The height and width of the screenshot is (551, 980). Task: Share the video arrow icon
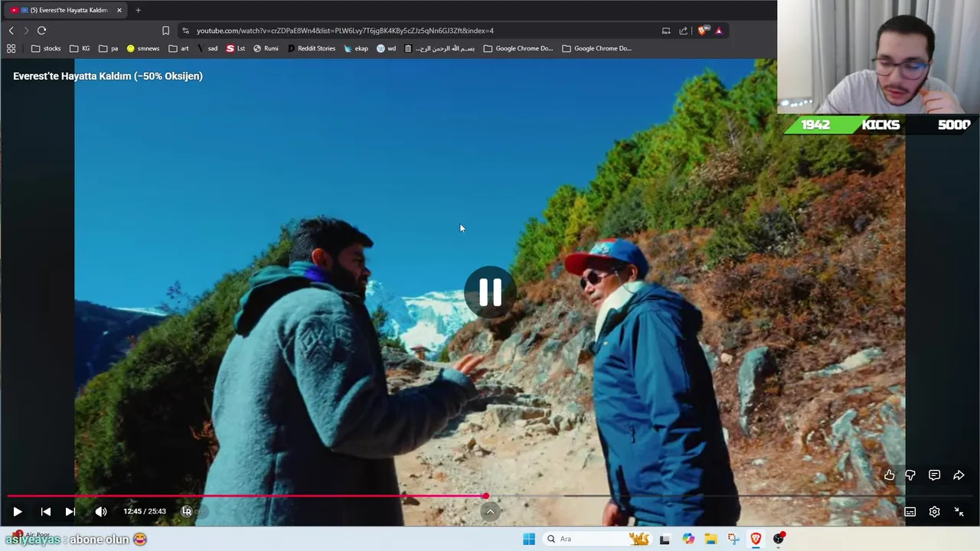click(x=959, y=475)
